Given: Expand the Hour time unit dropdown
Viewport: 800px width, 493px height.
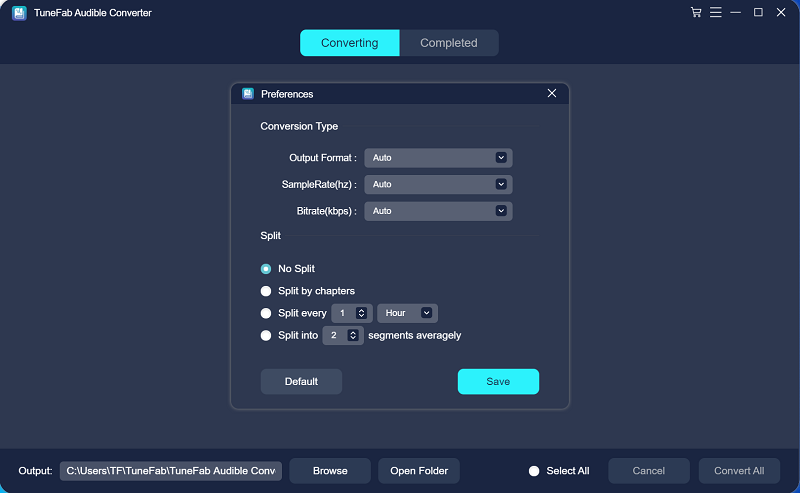Looking at the screenshot, I should pos(407,313).
